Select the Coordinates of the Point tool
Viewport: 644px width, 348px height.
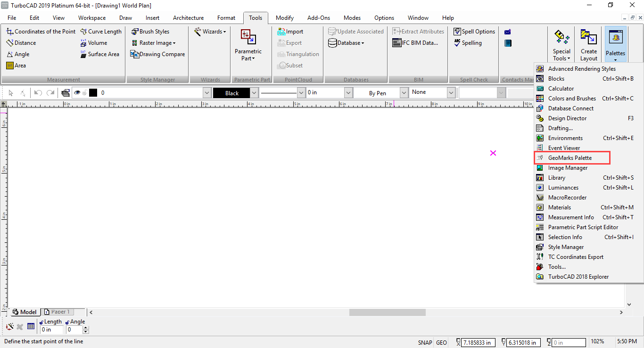[41, 32]
